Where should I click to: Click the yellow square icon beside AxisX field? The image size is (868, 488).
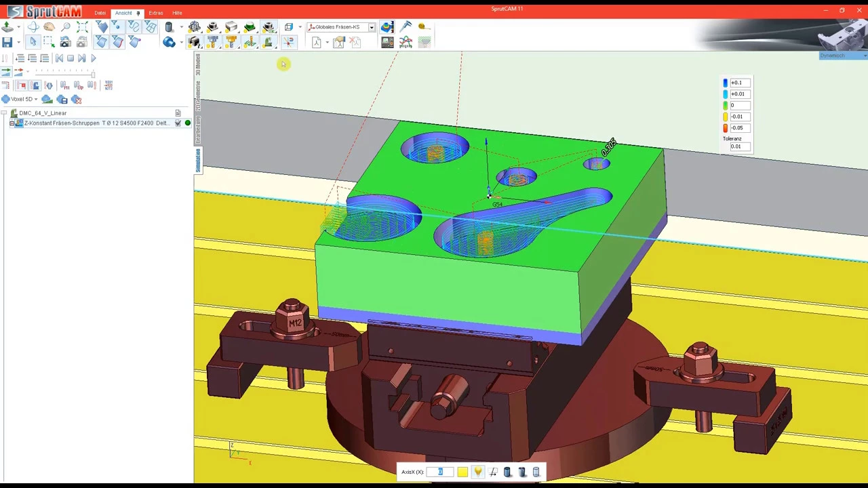pos(462,472)
